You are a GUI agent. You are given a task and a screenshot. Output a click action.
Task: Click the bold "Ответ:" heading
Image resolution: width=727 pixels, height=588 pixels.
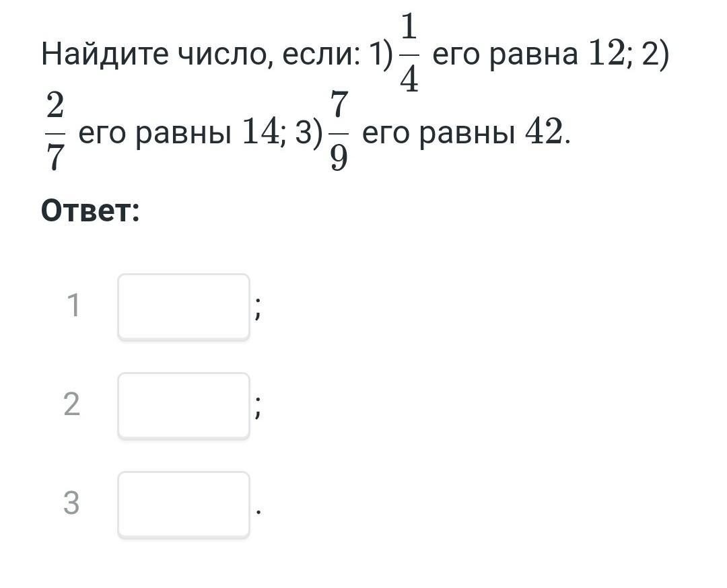[x=90, y=212]
